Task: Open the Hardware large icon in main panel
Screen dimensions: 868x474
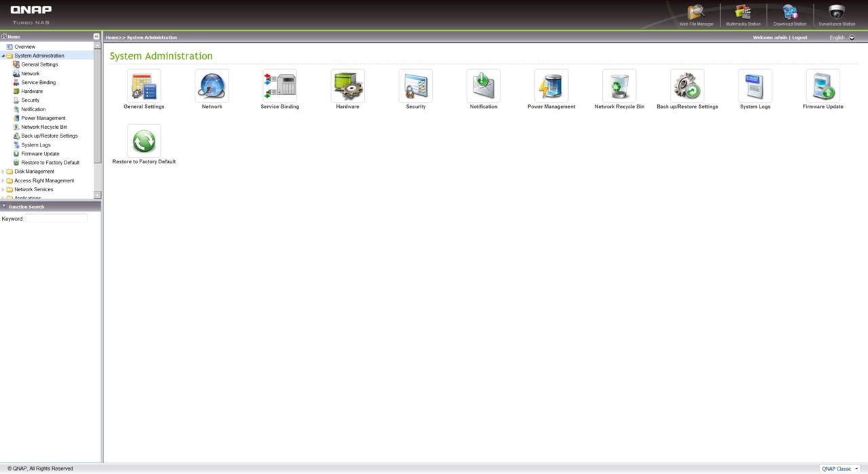Action: [347, 86]
